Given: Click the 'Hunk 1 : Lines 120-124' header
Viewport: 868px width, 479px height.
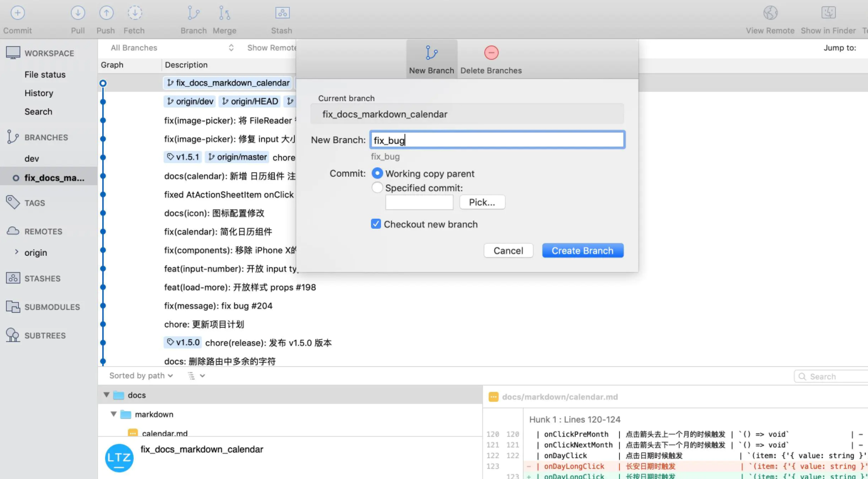Looking at the screenshot, I should pyautogui.click(x=575, y=419).
